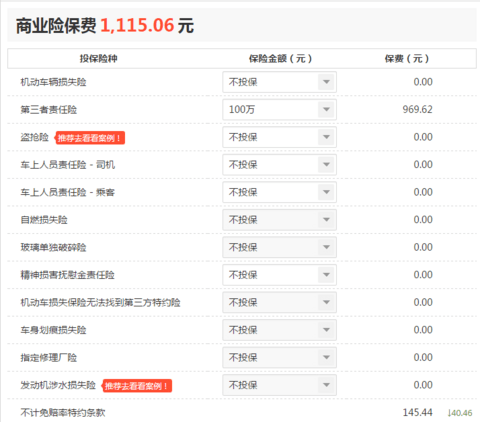
Task: Click the 推荐去看看案例 tag beside 发动机涉水损失险
Action: click(x=137, y=386)
